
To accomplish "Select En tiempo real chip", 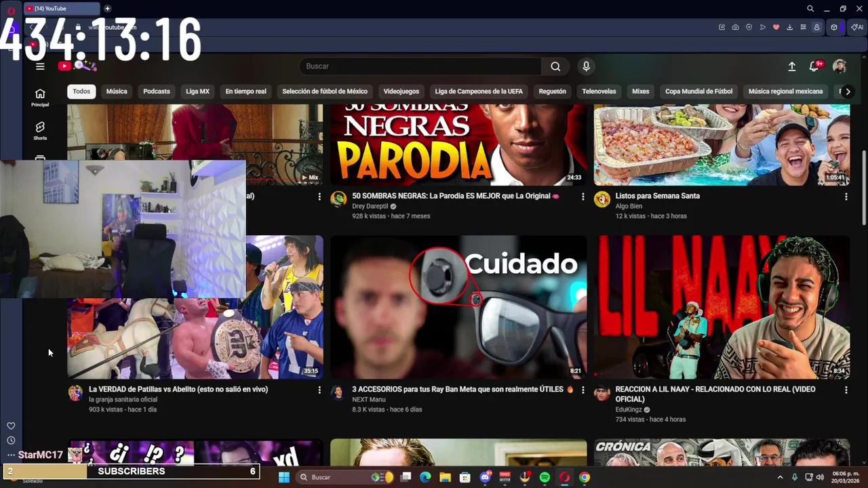I will click(x=246, y=91).
